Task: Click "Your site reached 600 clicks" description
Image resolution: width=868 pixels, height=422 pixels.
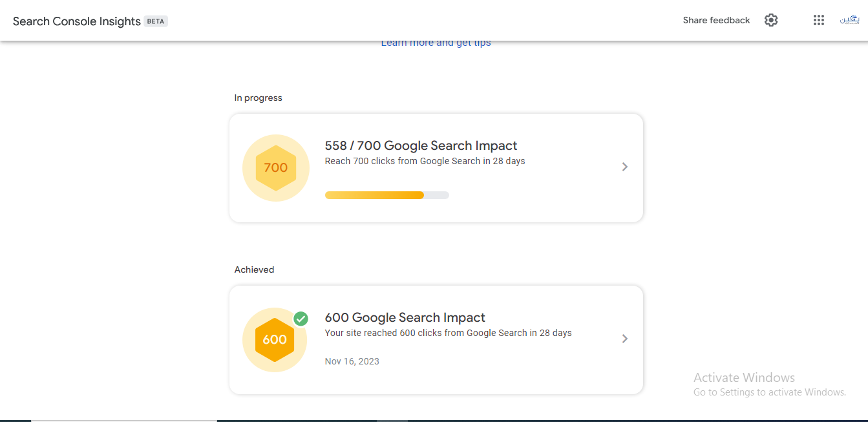Action: click(x=448, y=333)
